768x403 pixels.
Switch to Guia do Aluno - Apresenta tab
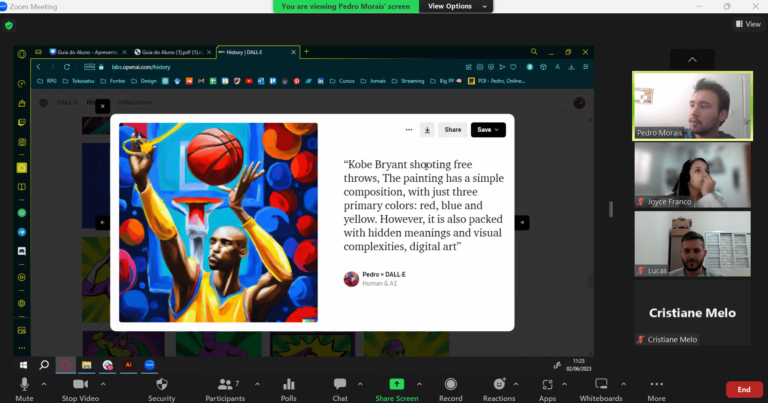pyautogui.click(x=88, y=52)
